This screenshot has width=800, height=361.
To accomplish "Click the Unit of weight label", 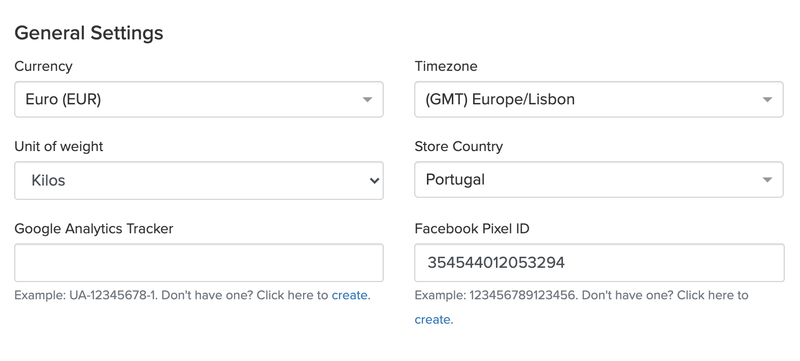I will pos(59,146).
